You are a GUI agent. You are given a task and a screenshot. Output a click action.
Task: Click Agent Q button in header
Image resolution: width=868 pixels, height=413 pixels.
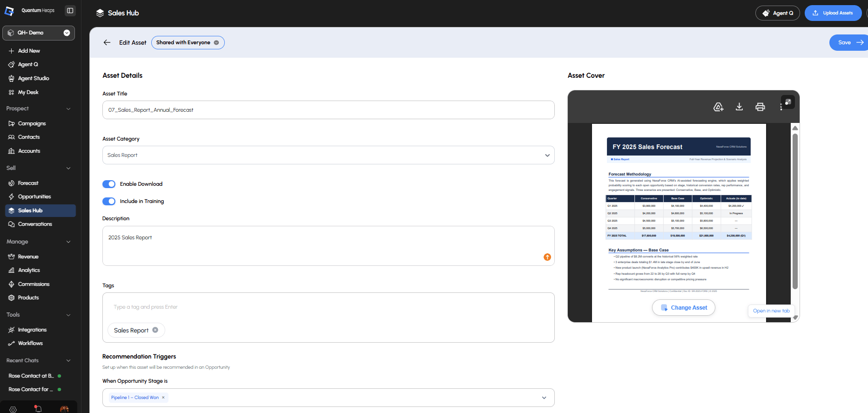(x=777, y=13)
